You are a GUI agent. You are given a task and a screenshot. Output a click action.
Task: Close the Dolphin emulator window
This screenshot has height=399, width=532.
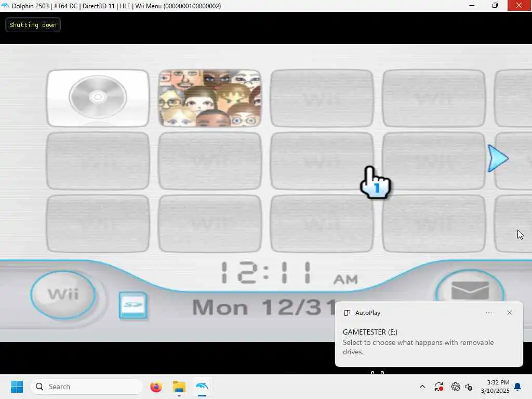coord(519,6)
